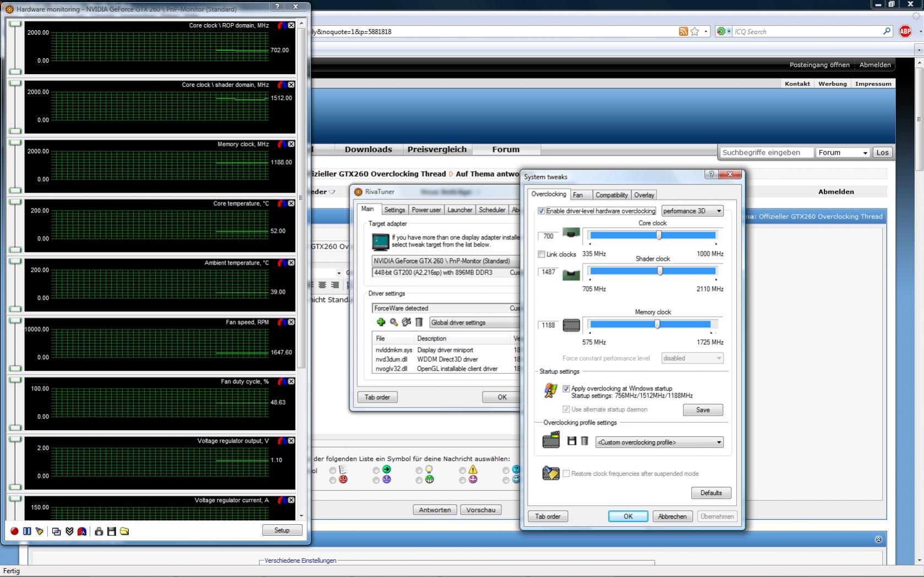
Task: Open the NVIDIA GeForce GTX 260 adapter dropdown
Action: point(446,261)
